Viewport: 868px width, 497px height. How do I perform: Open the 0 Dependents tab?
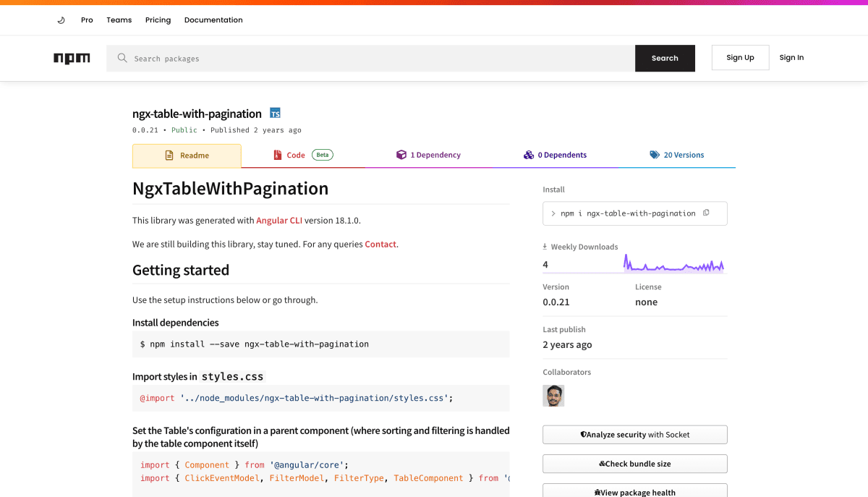555,156
